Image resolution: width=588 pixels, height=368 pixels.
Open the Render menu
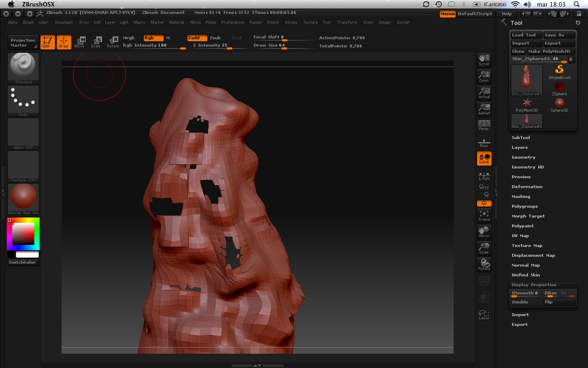click(x=256, y=22)
